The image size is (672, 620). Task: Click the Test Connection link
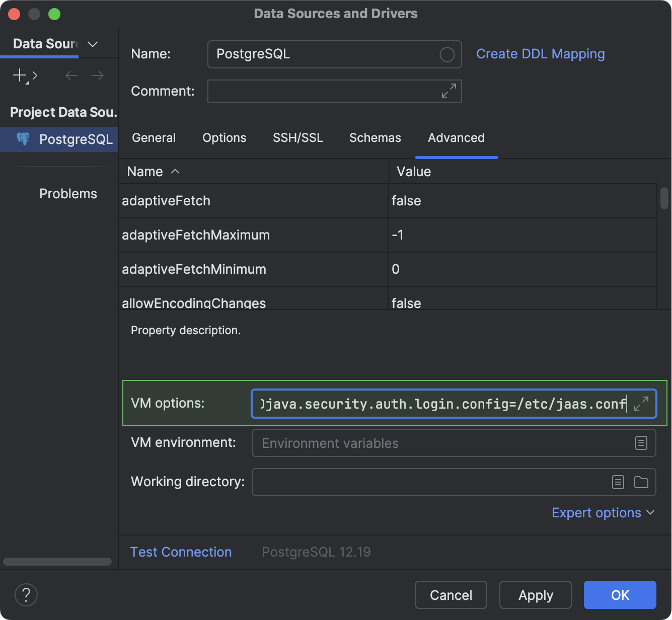click(x=181, y=552)
